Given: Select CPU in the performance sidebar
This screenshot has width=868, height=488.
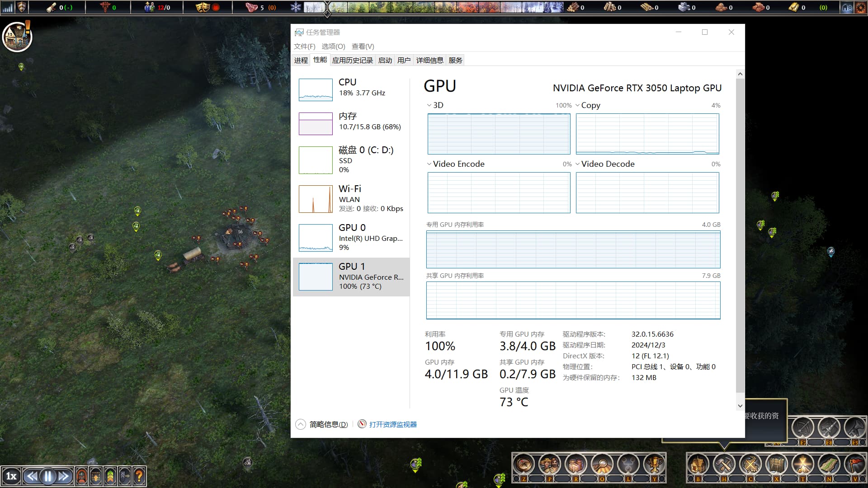Looking at the screenshot, I should point(351,88).
